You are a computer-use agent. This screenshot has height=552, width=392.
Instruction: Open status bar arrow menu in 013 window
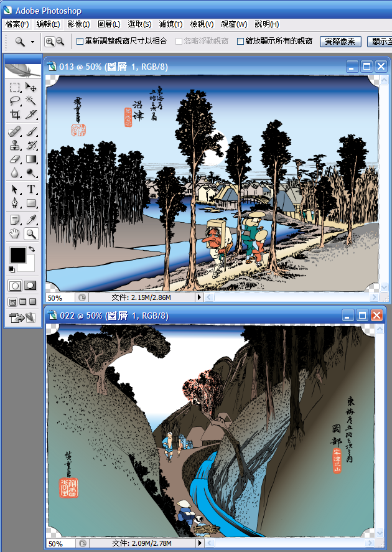(x=199, y=297)
